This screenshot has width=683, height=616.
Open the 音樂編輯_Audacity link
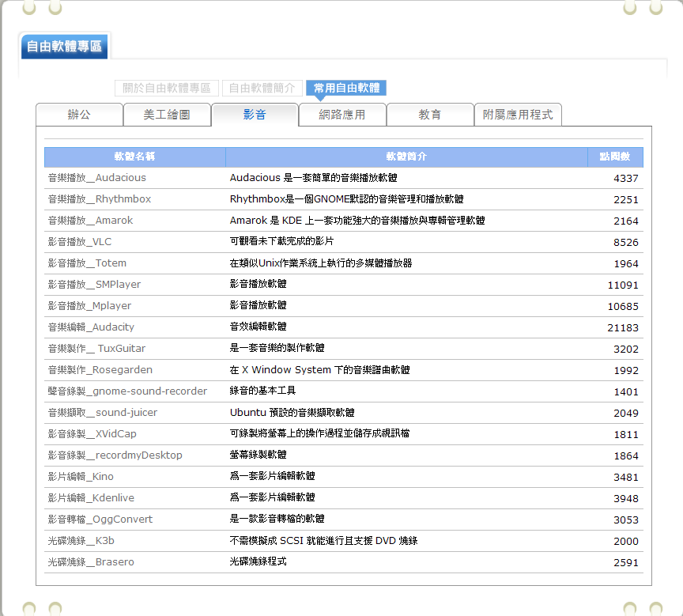91,327
